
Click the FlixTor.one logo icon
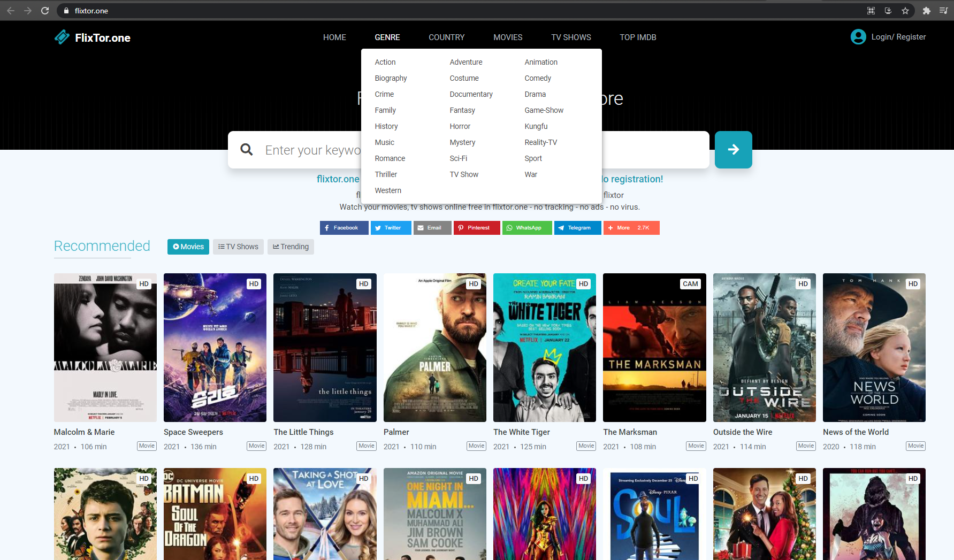click(62, 37)
